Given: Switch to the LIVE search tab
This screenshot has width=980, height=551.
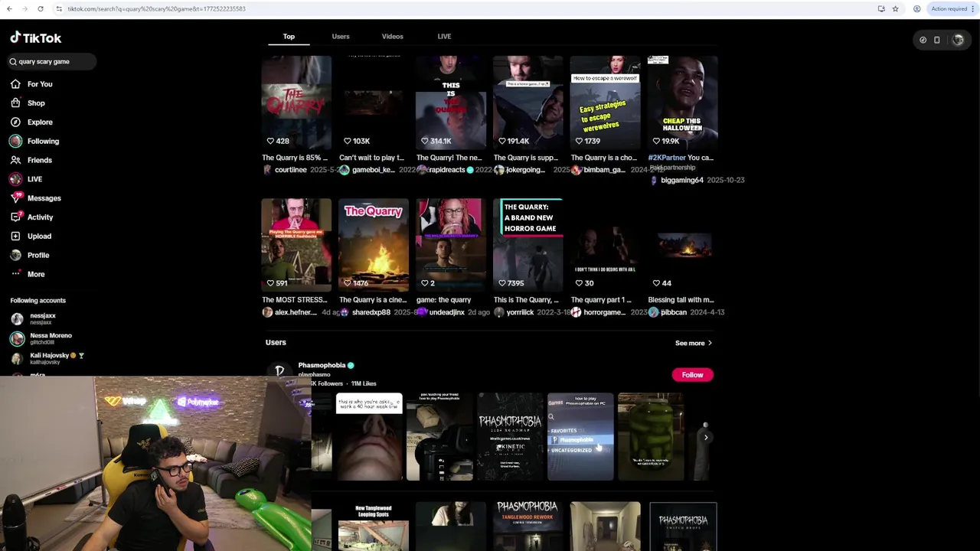Looking at the screenshot, I should (x=444, y=36).
